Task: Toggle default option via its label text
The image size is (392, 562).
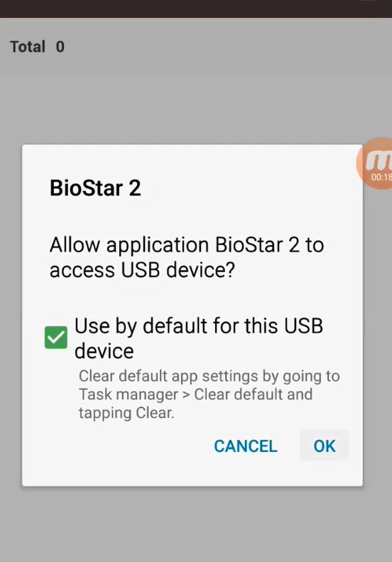Action: point(199,338)
